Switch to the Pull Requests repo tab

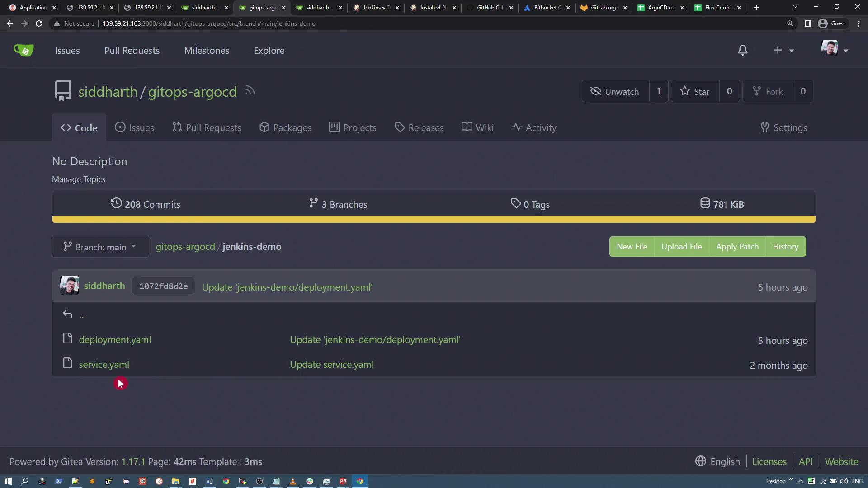[207, 128]
